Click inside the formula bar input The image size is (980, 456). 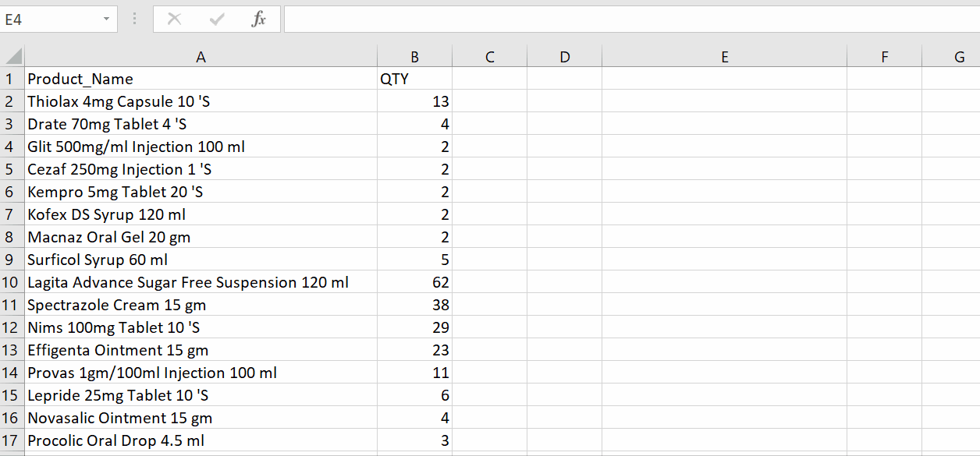click(x=631, y=19)
